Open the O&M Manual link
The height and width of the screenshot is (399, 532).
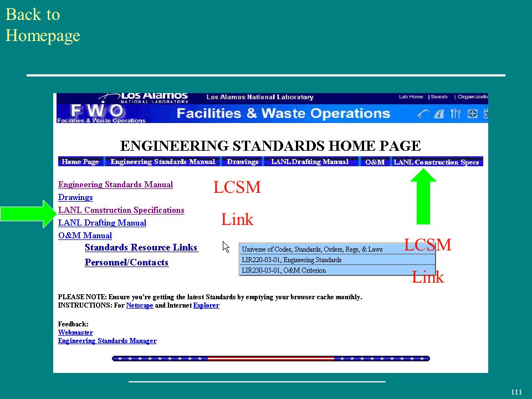(85, 236)
